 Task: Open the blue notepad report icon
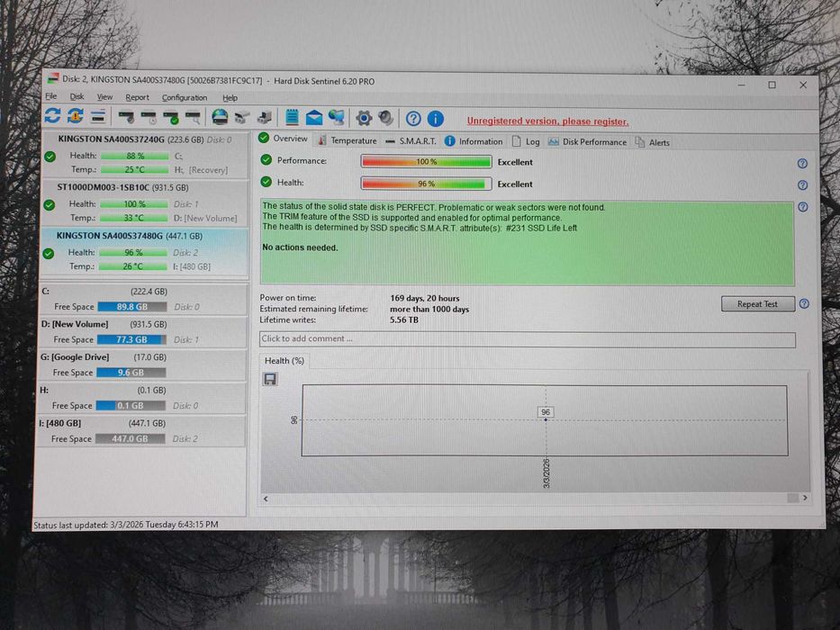point(292,117)
